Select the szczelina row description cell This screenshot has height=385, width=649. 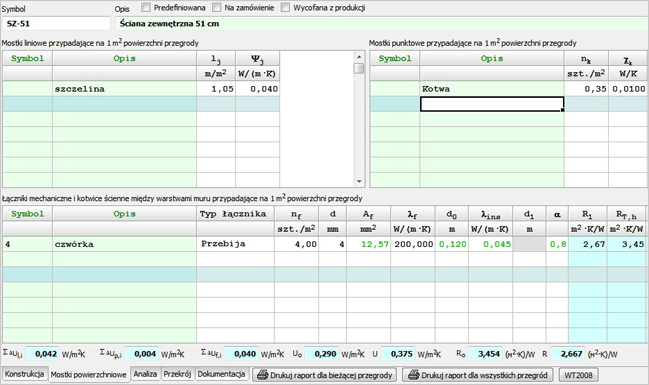click(124, 89)
